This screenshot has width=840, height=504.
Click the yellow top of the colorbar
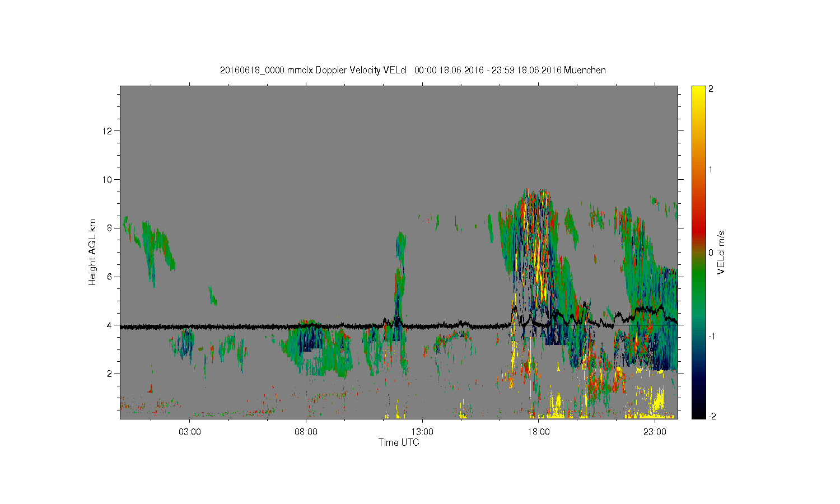coord(698,95)
